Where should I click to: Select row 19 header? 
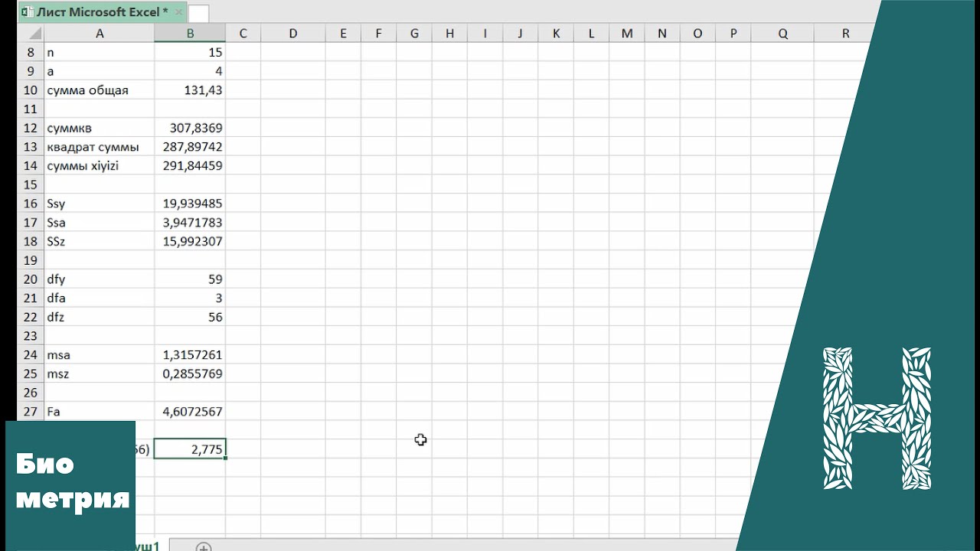click(31, 260)
